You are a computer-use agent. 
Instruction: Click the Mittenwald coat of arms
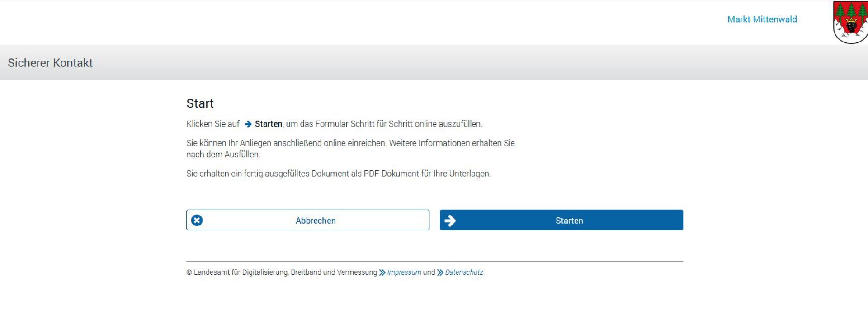click(x=850, y=22)
